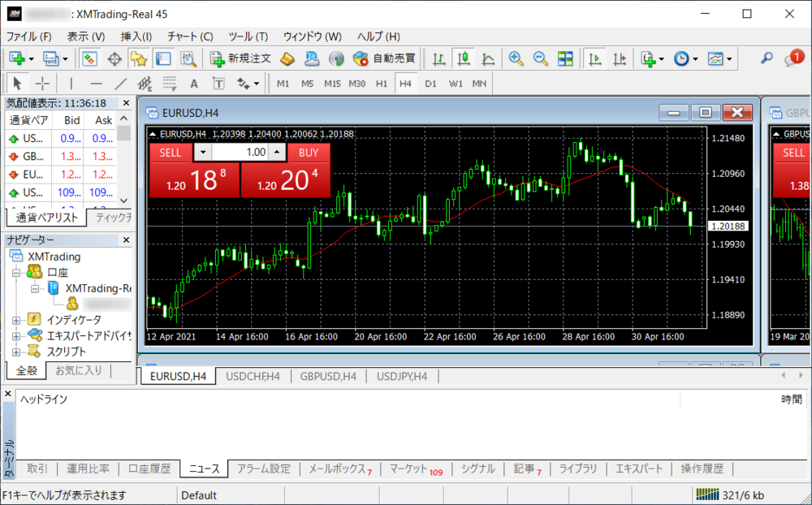Click the 321/6 kb connection status
This screenshot has height=505, width=812.
point(731,495)
